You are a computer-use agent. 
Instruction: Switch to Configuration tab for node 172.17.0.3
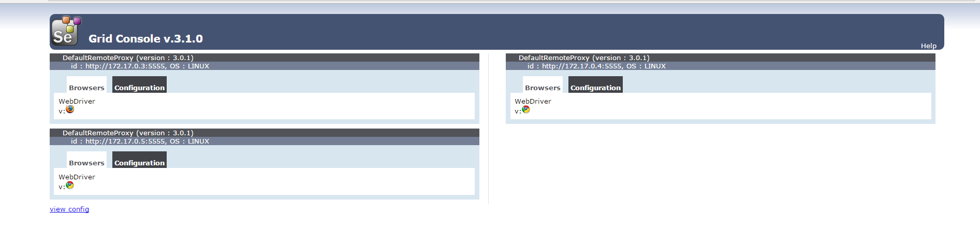[139, 87]
